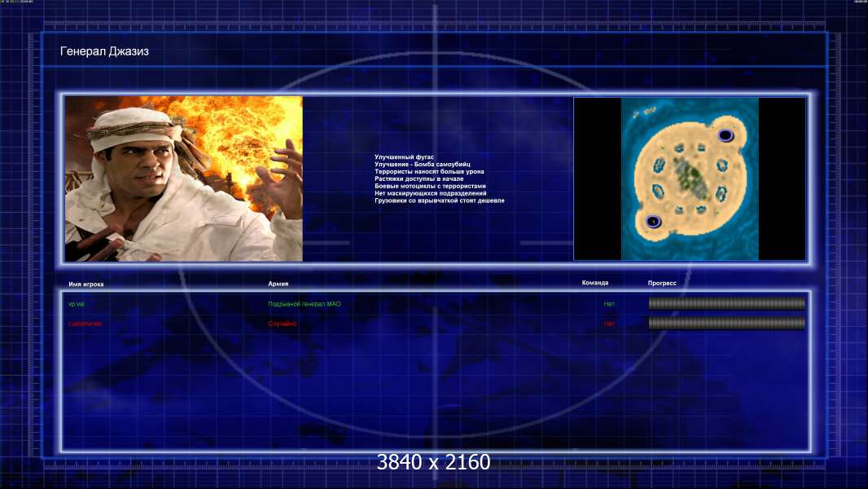Click the island map preview thumbnail
The height and width of the screenshot is (489, 868).
(x=690, y=178)
